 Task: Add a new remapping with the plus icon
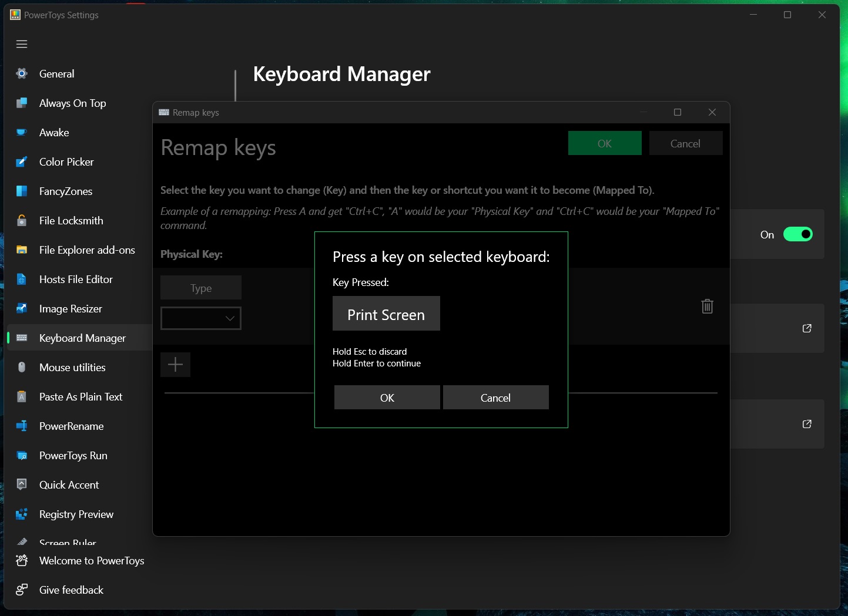[x=175, y=365]
